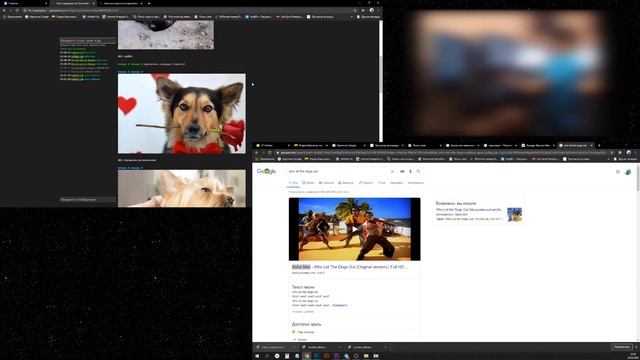Open Chrome profile in the chat window toolbar
The height and width of the screenshot is (360, 640).
[x=371, y=10]
